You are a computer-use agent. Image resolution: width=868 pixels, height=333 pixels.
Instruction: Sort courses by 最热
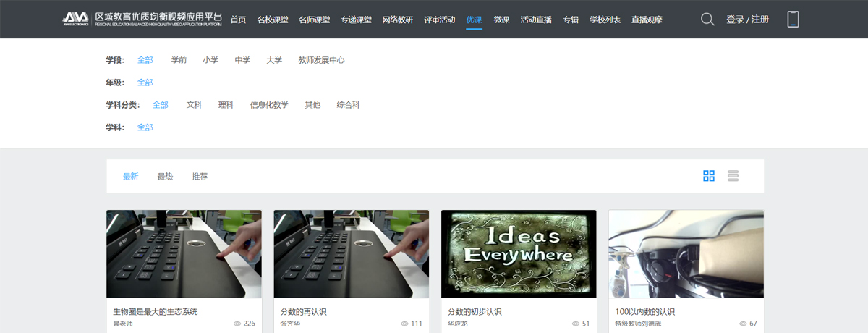165,176
